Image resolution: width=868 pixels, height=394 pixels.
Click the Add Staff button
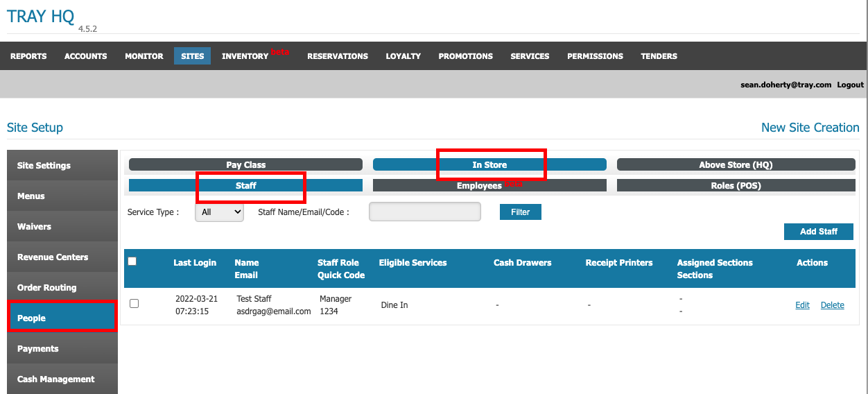818,232
